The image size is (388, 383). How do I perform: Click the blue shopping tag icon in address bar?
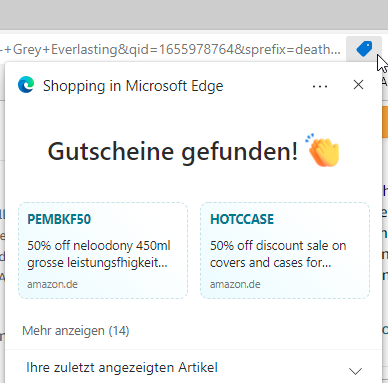pyautogui.click(x=364, y=49)
